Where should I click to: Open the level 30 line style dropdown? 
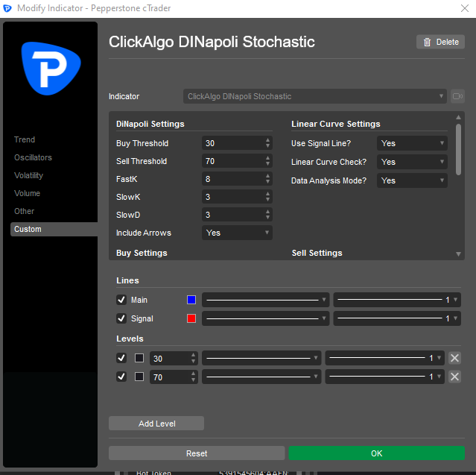pyautogui.click(x=261, y=359)
